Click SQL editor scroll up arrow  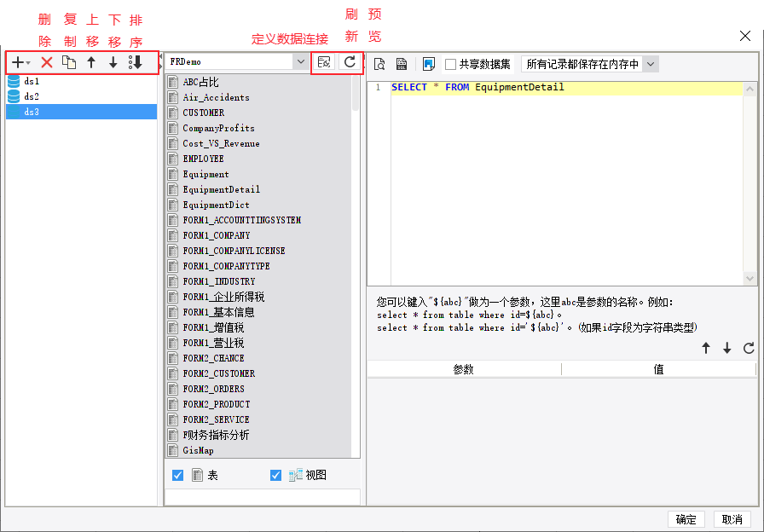(750, 89)
